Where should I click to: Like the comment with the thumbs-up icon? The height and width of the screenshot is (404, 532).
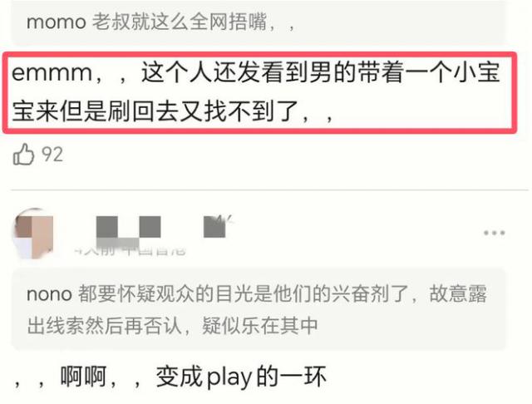tap(24, 155)
